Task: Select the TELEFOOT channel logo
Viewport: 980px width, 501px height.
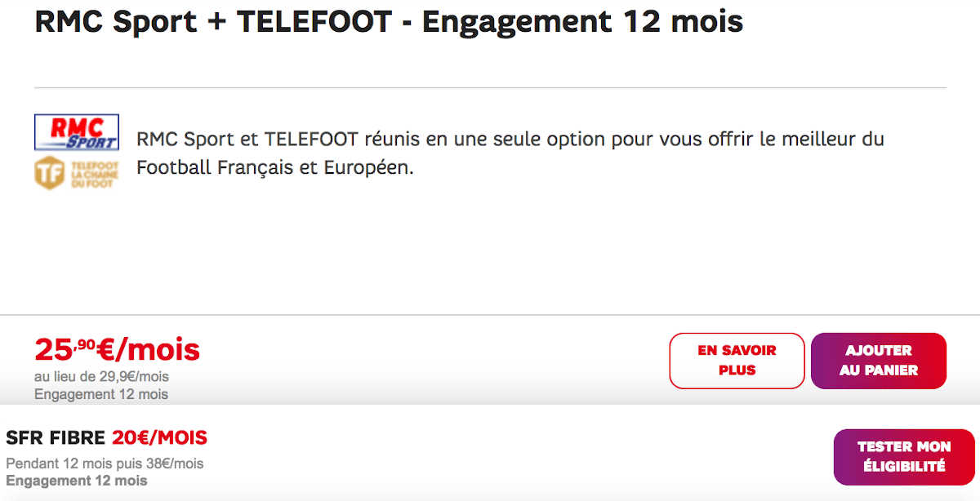Action: pyautogui.click(x=75, y=171)
